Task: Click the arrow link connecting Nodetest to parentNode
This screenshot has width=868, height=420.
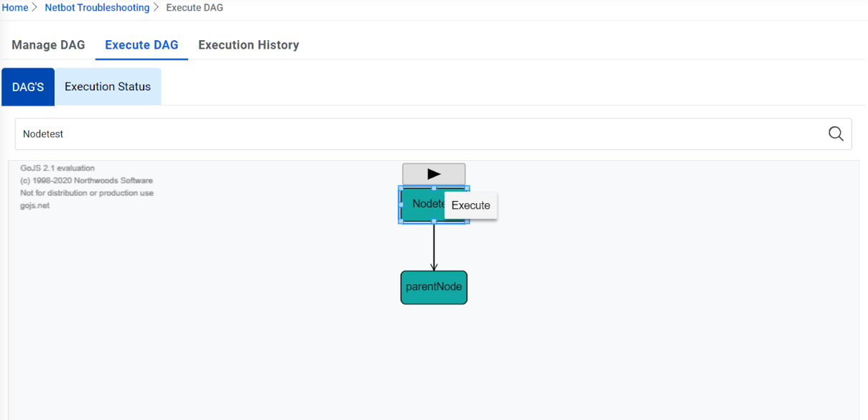Action: [x=434, y=248]
